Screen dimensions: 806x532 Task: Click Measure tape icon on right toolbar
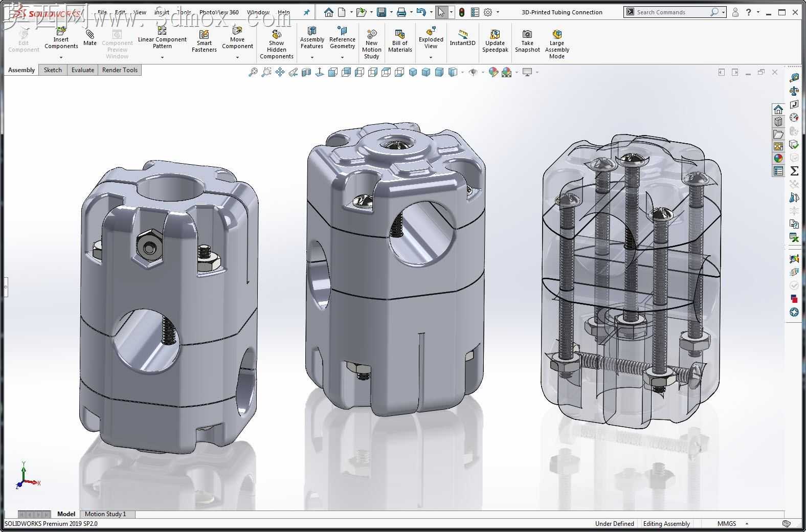[x=794, y=78]
